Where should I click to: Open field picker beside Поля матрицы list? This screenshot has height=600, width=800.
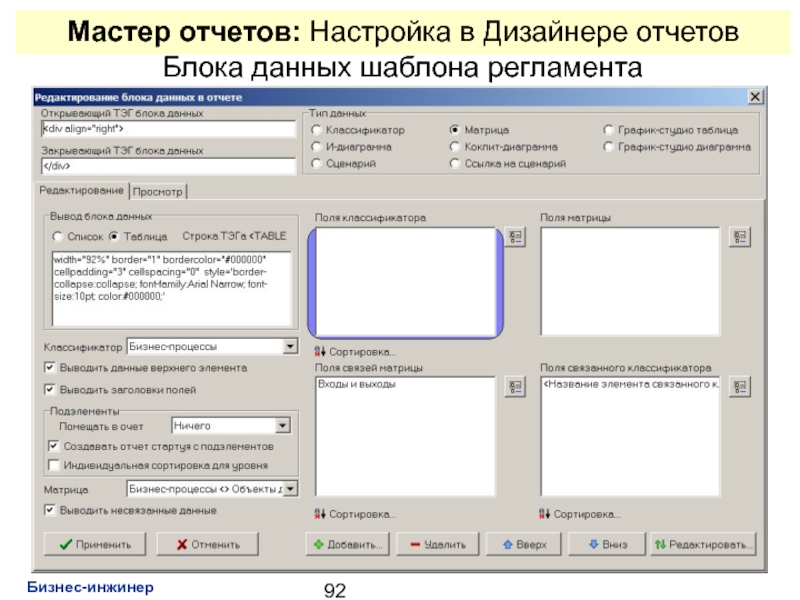[x=740, y=237]
